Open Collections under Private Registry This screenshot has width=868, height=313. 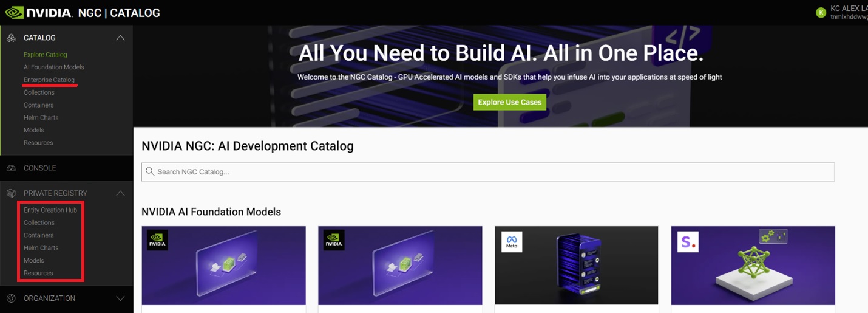pyautogui.click(x=39, y=223)
